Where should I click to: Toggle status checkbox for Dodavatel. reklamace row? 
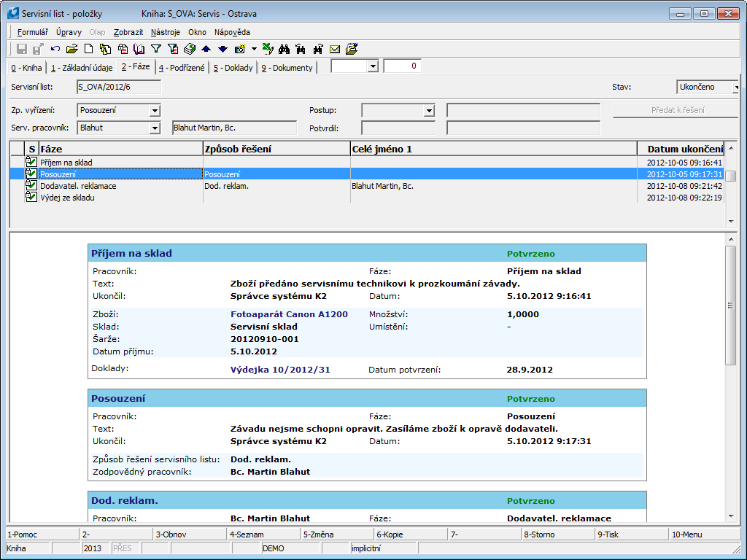(x=31, y=185)
